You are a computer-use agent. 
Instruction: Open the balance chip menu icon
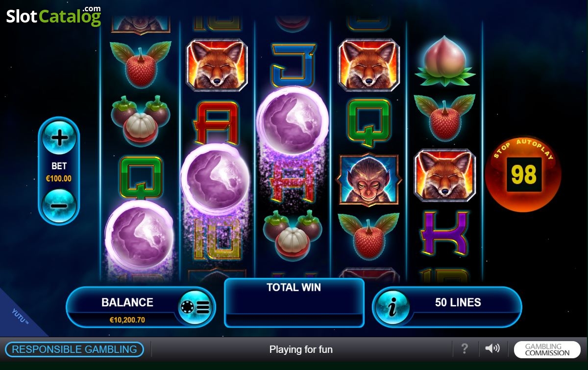click(x=195, y=307)
